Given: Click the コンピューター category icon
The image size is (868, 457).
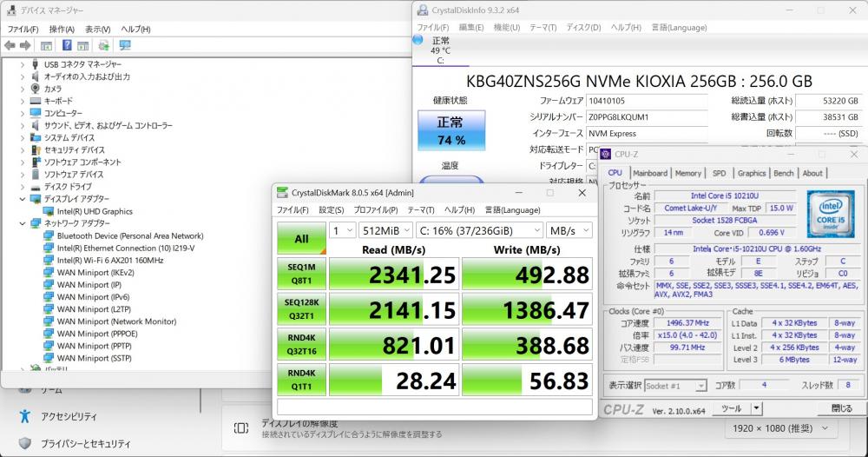Looking at the screenshot, I should click(36, 113).
